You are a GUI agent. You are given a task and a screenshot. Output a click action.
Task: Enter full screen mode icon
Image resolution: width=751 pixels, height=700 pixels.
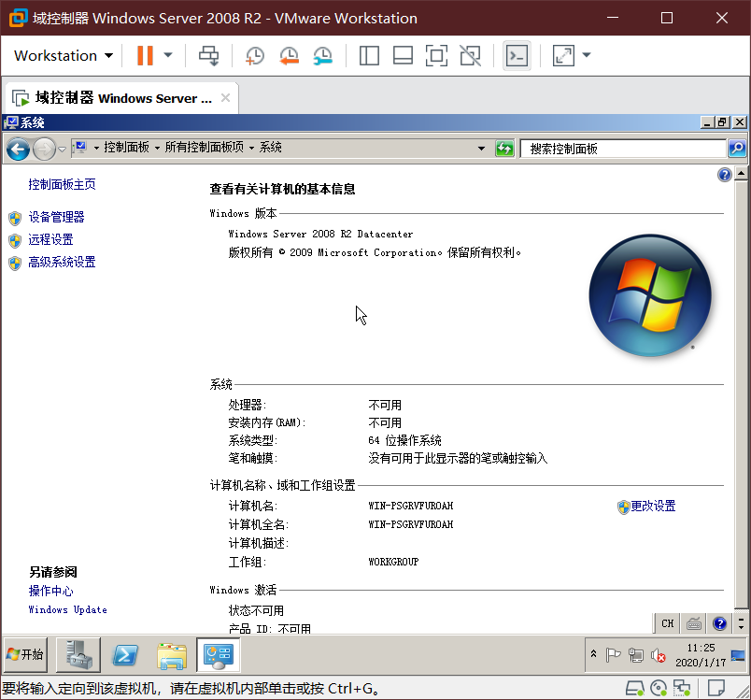point(436,55)
